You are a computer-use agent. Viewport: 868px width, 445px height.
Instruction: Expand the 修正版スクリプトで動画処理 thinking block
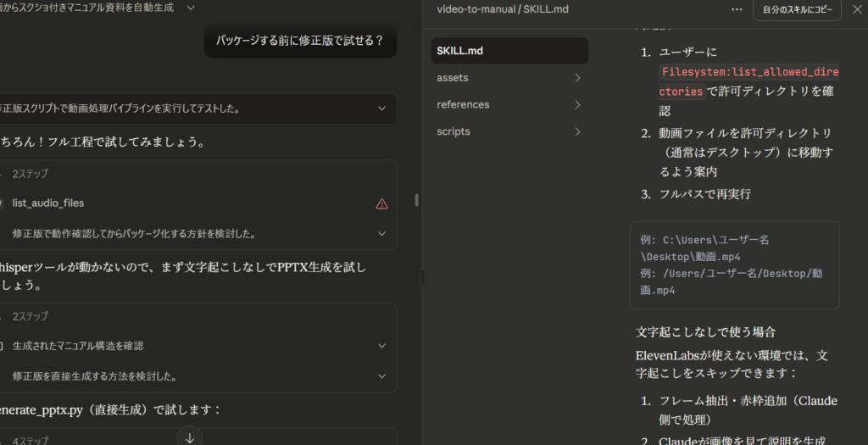click(x=381, y=108)
